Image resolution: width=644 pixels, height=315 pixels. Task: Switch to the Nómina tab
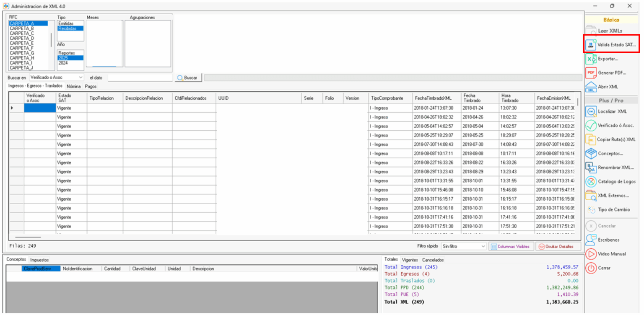click(x=73, y=86)
